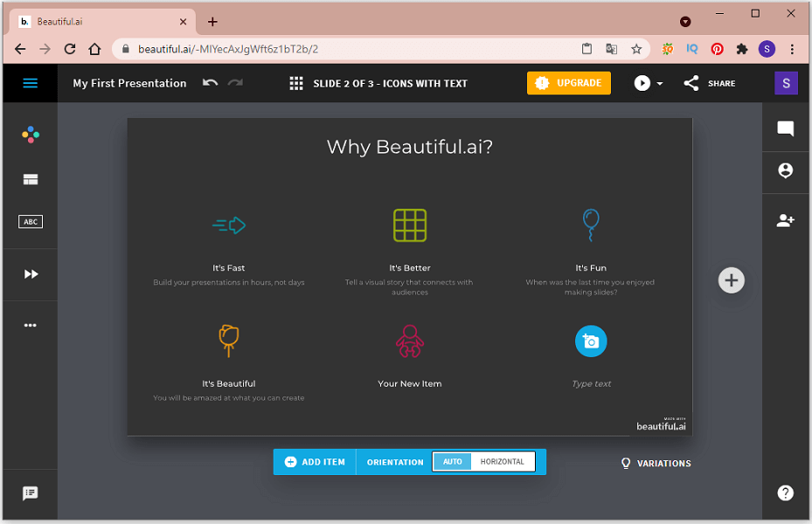The width and height of the screenshot is (812, 524).
Task: Close the Beautiful.ai browser tab
Action: click(x=183, y=22)
